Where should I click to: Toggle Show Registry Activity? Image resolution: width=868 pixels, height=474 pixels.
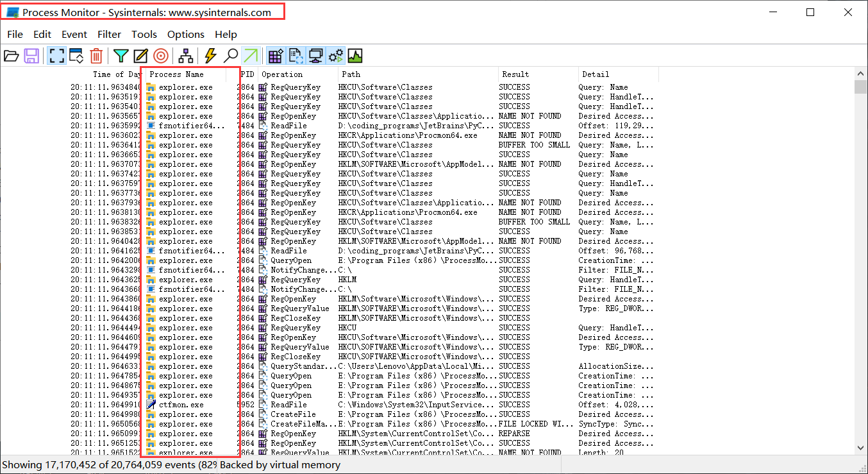click(276, 56)
